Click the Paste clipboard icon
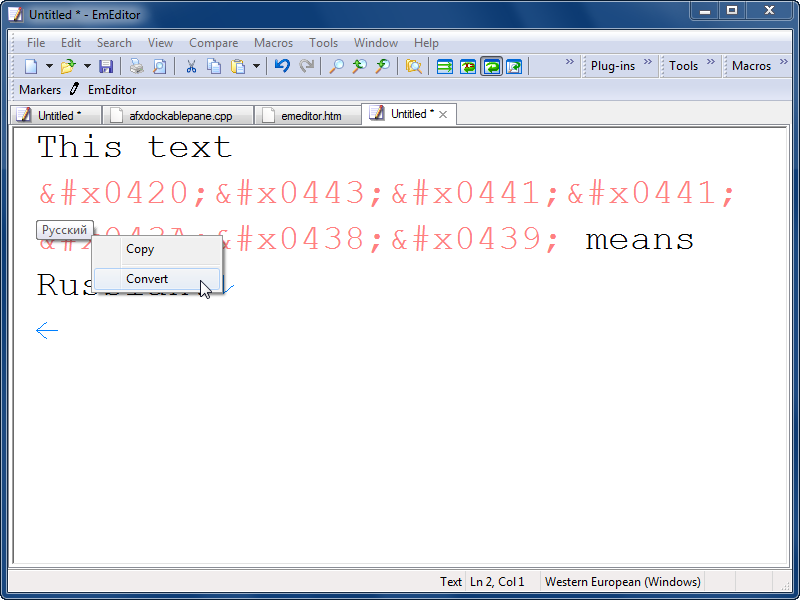Screen dimensions: 800x600 (x=238, y=66)
